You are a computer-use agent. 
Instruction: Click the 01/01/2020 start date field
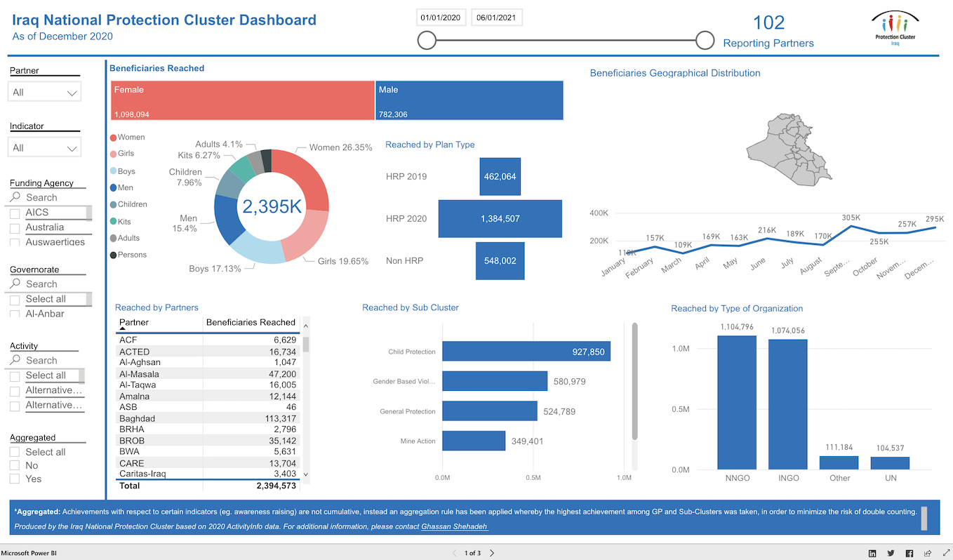[441, 18]
